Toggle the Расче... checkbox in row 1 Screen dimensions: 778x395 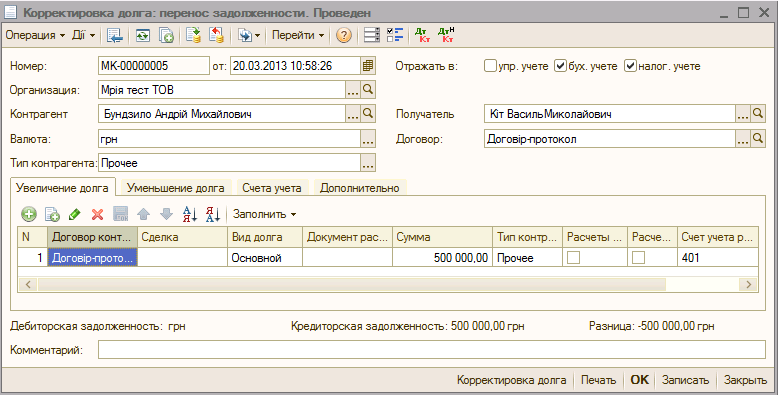[639, 258]
